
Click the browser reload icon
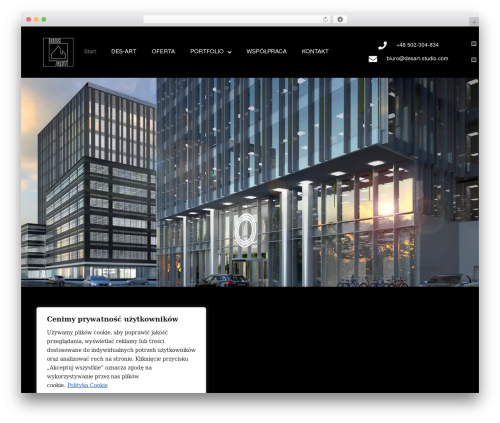(x=325, y=19)
